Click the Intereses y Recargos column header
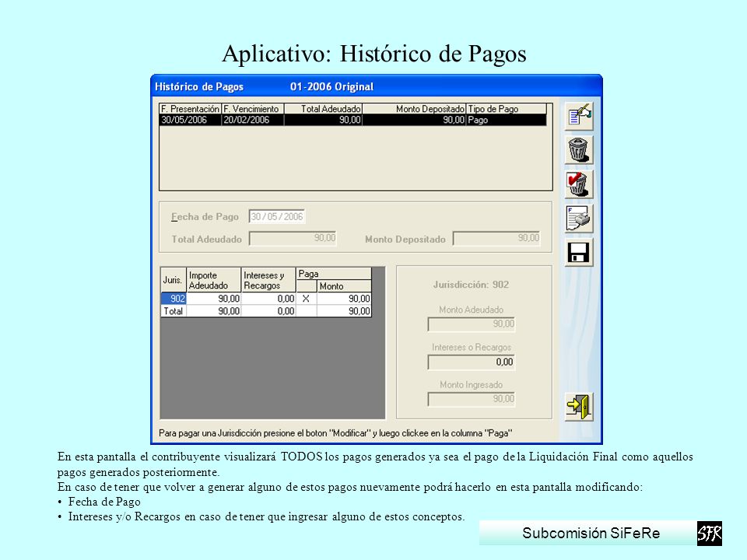The width and height of the screenshot is (747, 560). click(268, 280)
